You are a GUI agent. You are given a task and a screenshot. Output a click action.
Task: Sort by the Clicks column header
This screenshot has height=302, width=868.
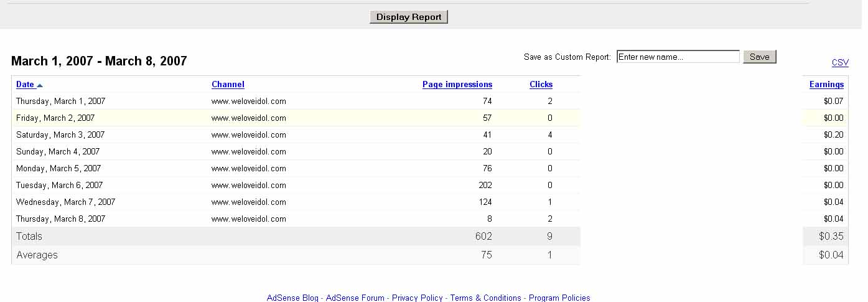(541, 85)
